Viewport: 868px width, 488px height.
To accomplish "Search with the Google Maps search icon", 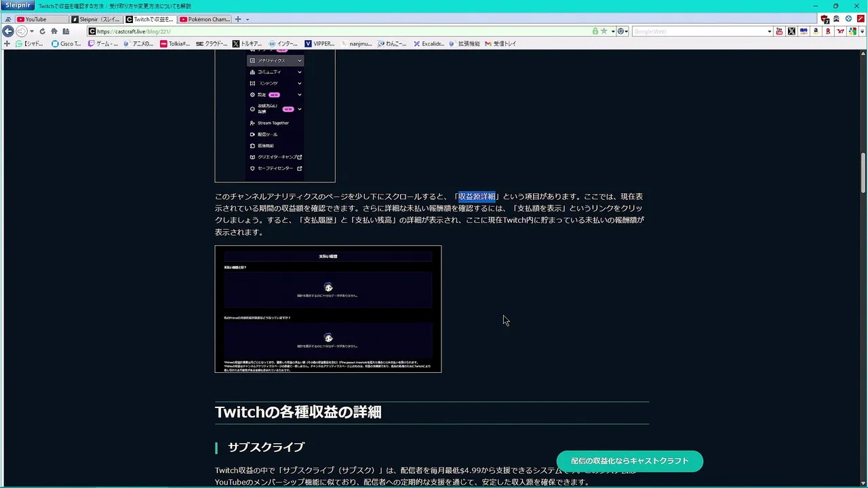I will pyautogui.click(x=852, y=31).
